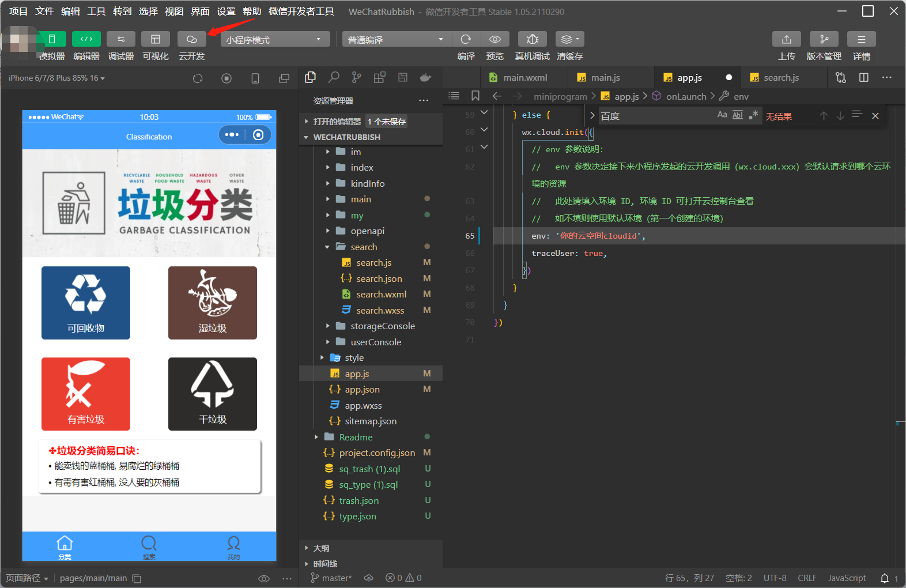
Task: Tap the search (搜索) tab in simulator
Action: [149, 547]
